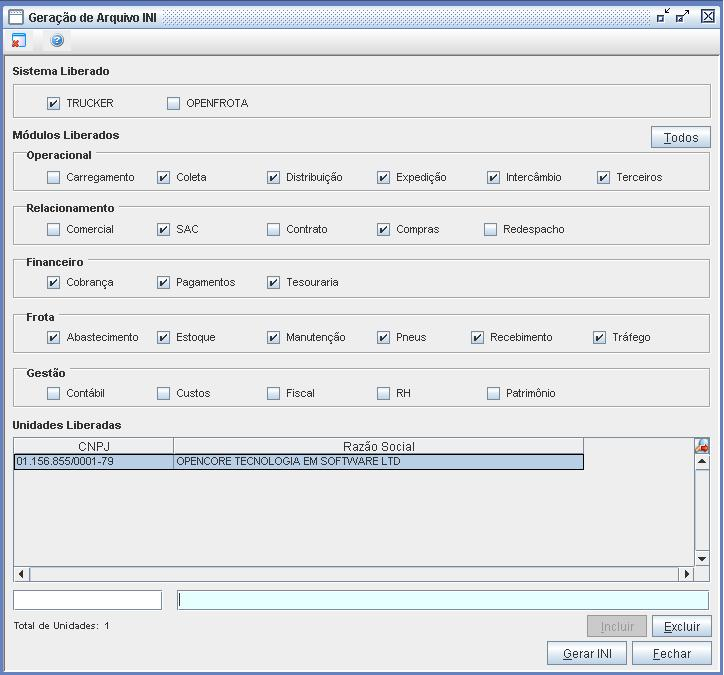724x675 pixels.
Task: Enable the OPENFROTA checkbox
Action: click(x=174, y=103)
